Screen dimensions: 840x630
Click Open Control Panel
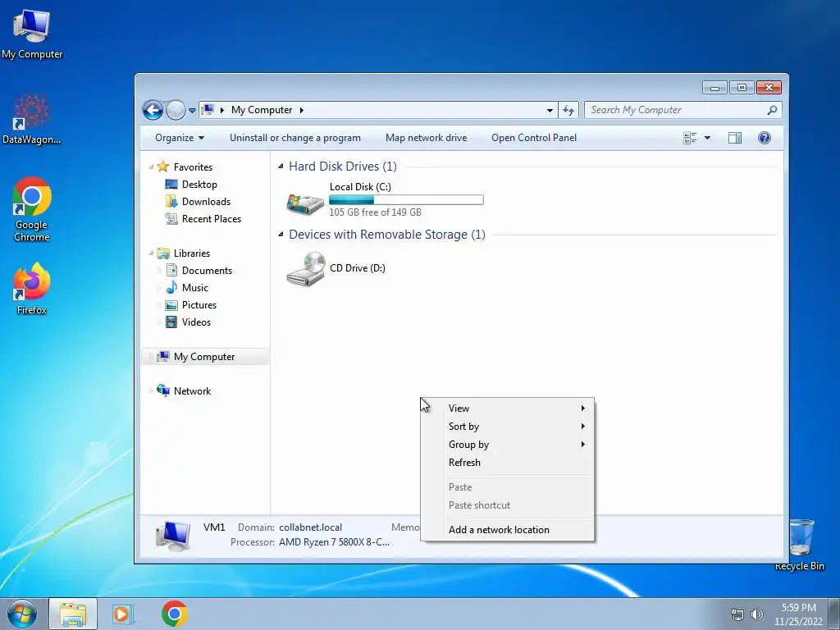pos(534,138)
